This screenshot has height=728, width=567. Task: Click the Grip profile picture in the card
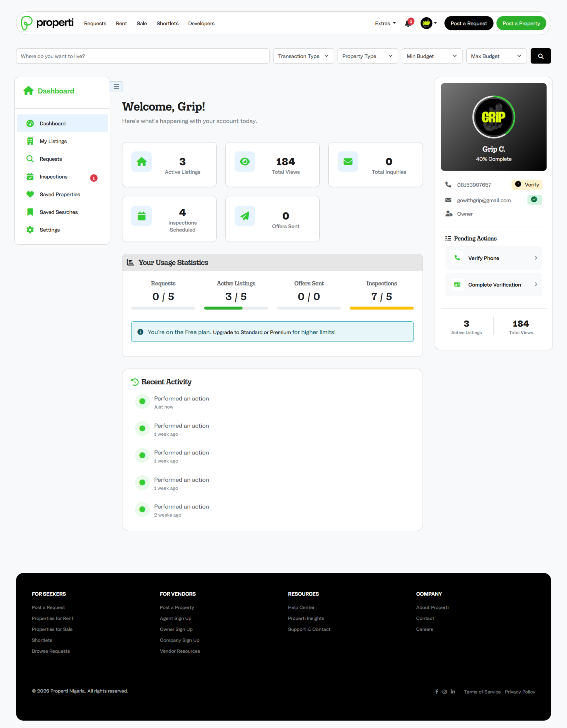pyautogui.click(x=493, y=117)
